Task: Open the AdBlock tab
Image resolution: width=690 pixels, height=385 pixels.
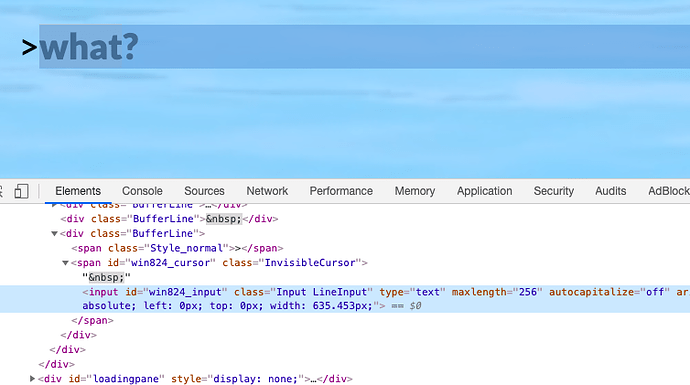Action: [x=668, y=191]
